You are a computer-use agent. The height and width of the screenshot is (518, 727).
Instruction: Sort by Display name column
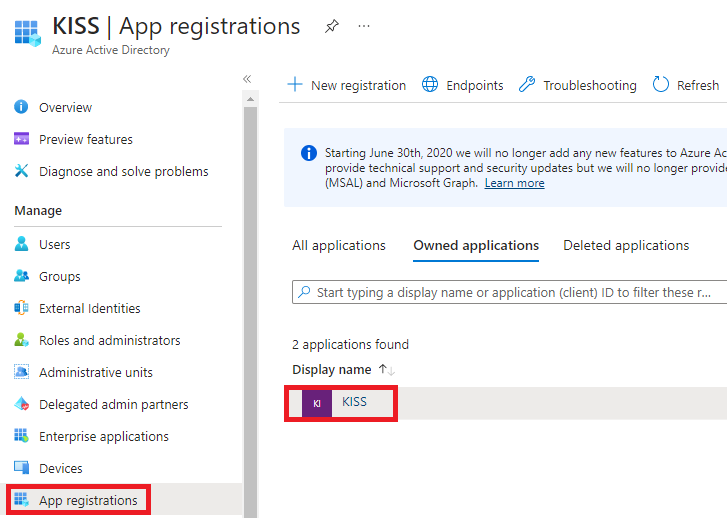pos(332,370)
